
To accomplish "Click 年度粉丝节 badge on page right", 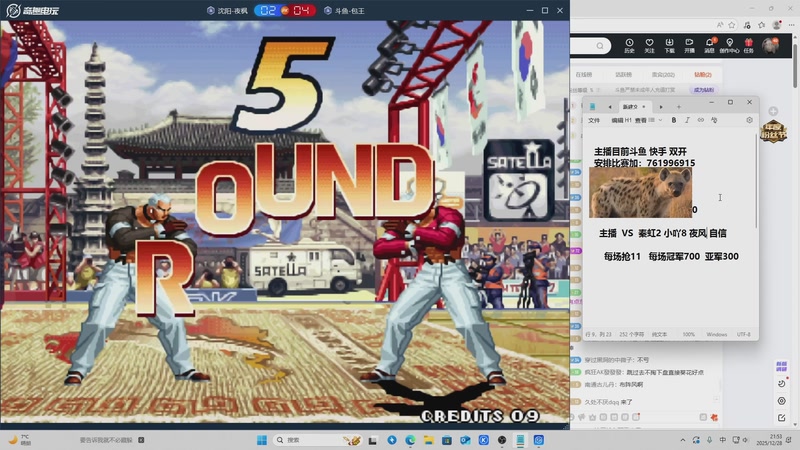I will tap(773, 131).
